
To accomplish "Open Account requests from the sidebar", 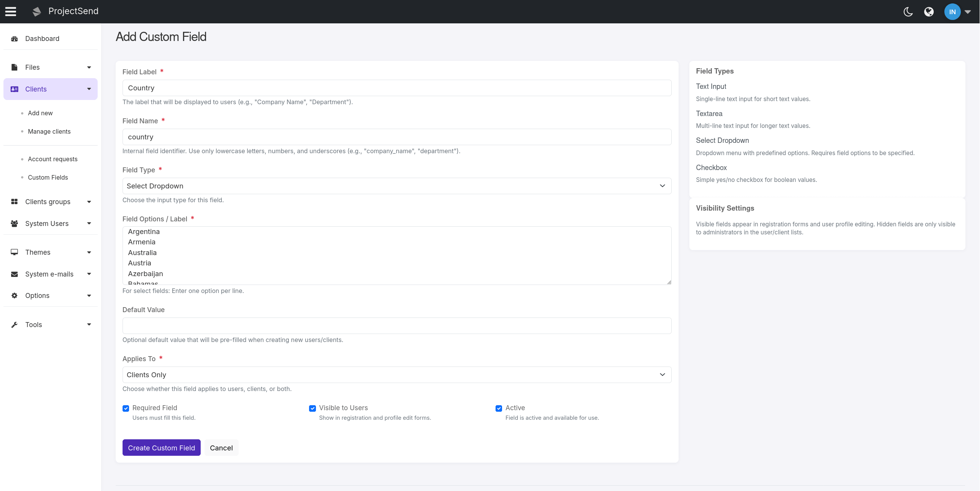I will click(x=52, y=159).
